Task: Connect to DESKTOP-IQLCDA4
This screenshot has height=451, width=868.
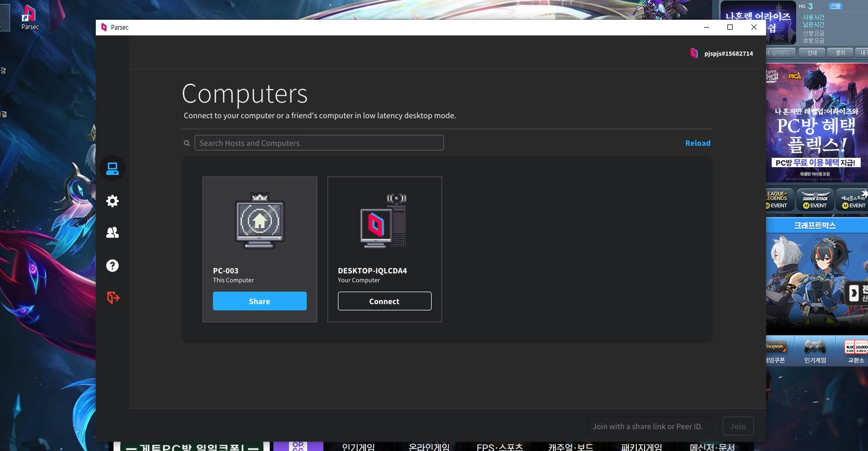Action: coord(385,301)
